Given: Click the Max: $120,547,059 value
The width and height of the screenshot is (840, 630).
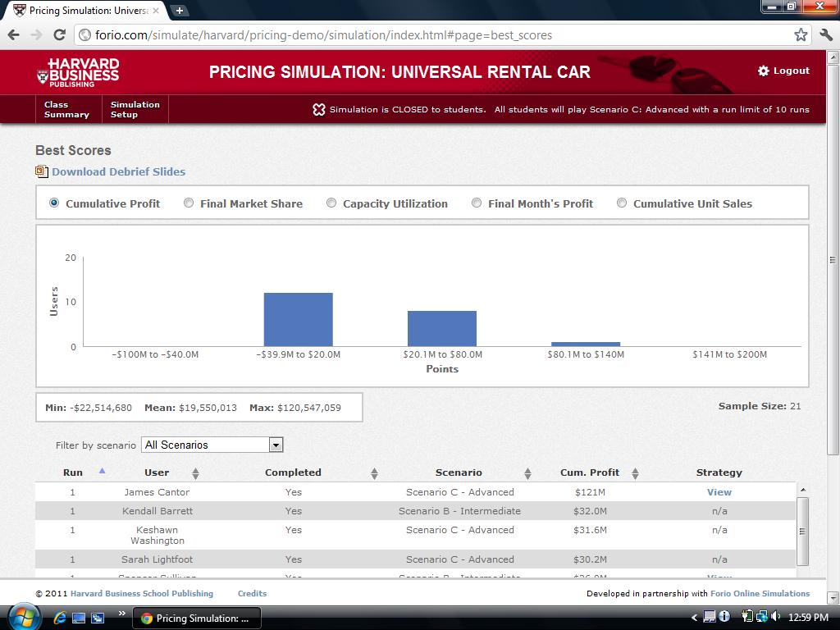Looking at the screenshot, I should click(x=295, y=408).
